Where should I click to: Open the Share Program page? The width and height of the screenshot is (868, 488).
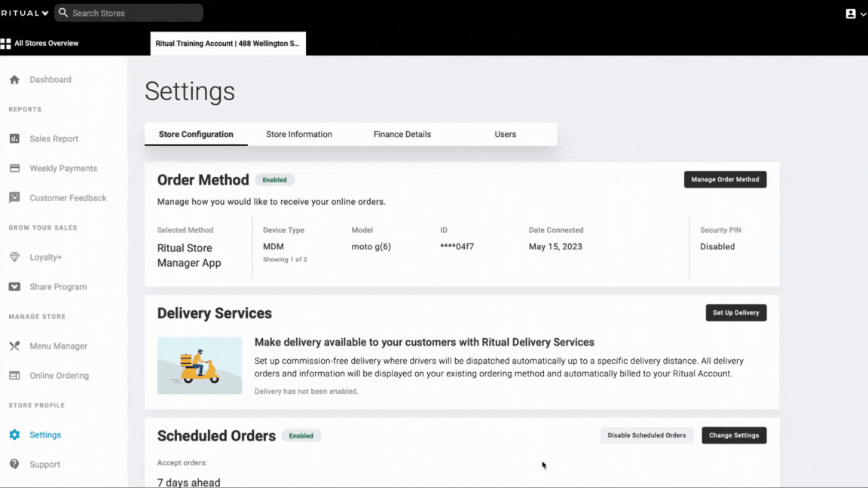58,287
